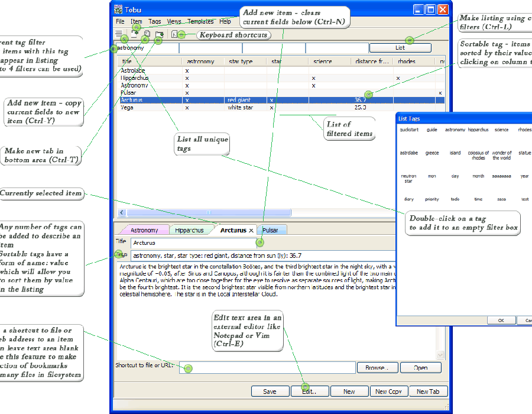Sort by the title column header
This screenshot has width=532, height=414.
(150, 62)
